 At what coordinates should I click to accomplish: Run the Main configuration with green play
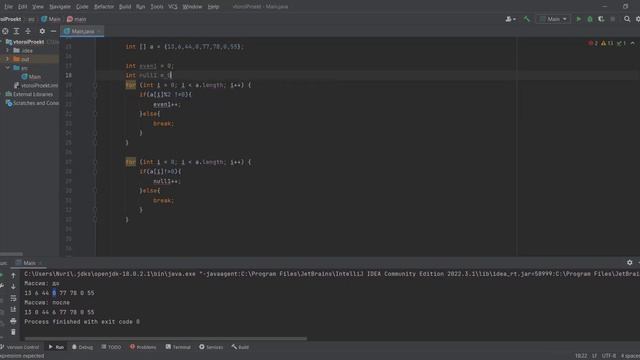[x=578, y=19]
